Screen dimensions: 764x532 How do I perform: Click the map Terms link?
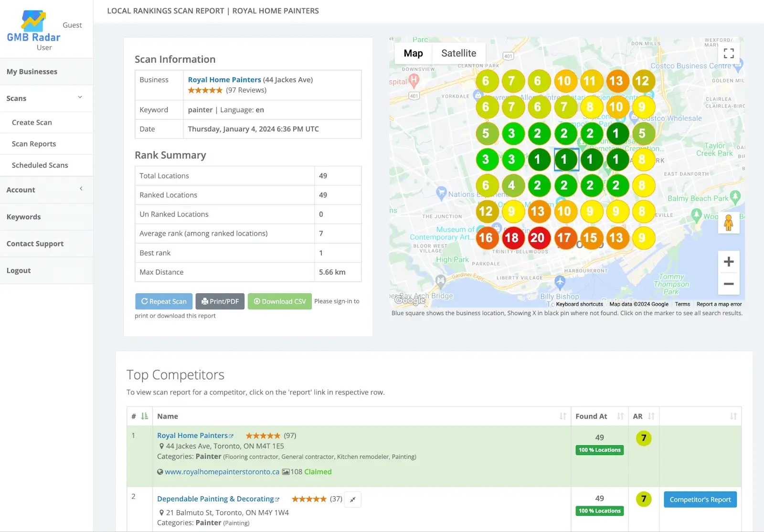(682, 304)
